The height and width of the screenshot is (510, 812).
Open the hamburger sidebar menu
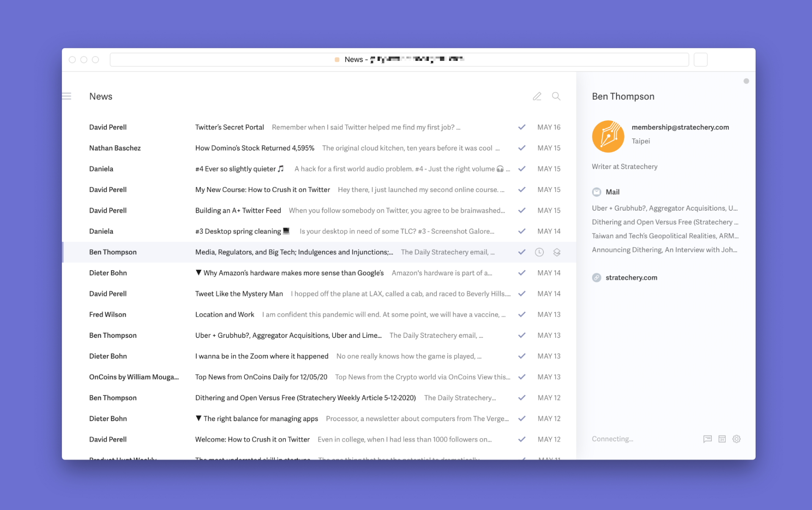pyautogui.click(x=67, y=96)
